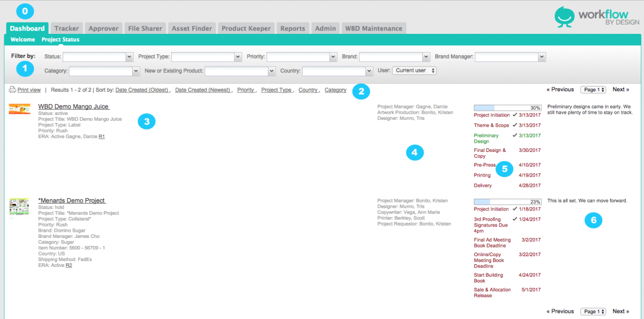Open the Reports tab

tap(292, 28)
